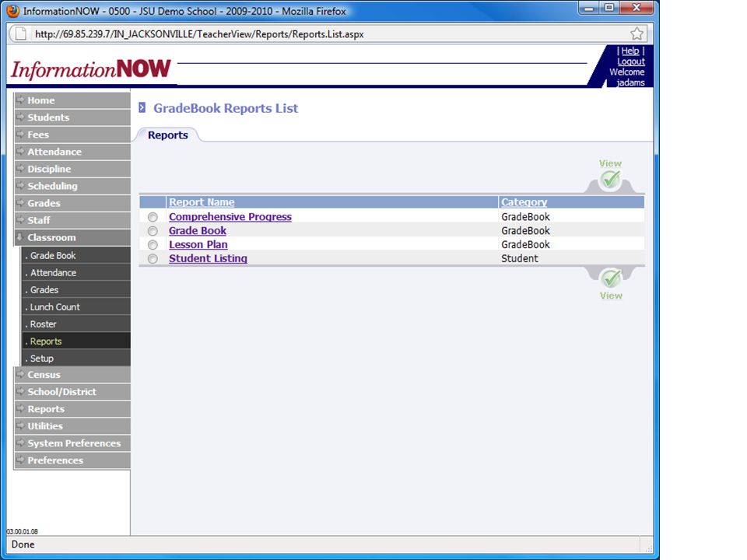747x560 pixels.
Task: Click the arrow icon beside GradeBook Reports List
Action: [x=142, y=107]
